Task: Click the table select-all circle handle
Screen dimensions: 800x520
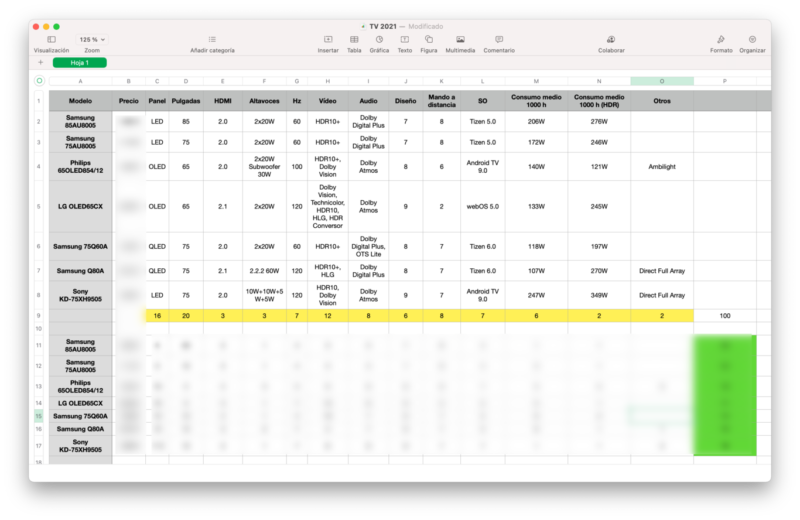Action: point(38,81)
